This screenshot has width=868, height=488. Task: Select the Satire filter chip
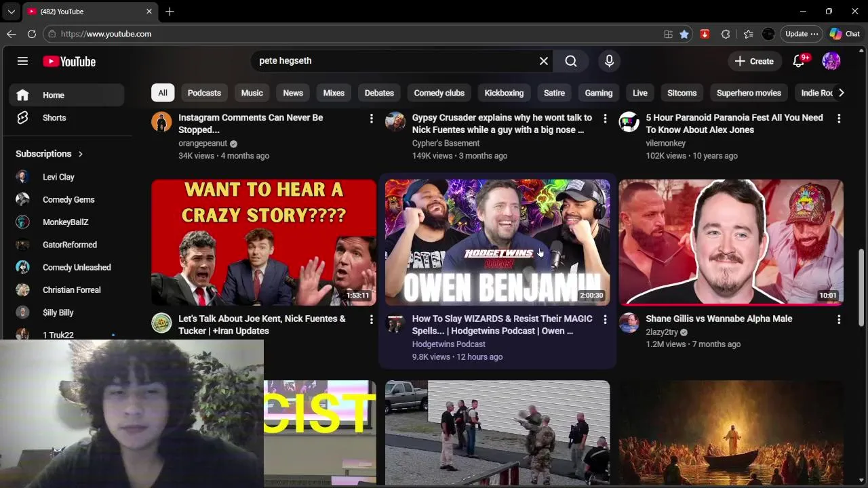[554, 93]
